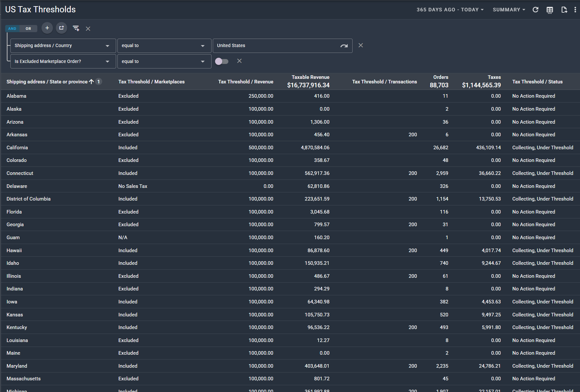Click the arrow icon in United States field
The image size is (580, 392).
(344, 46)
